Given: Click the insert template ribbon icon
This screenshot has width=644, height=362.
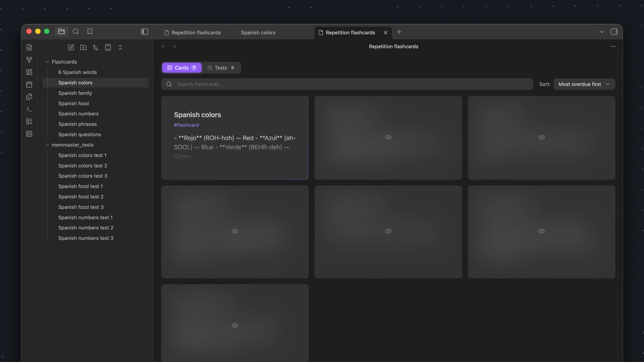Looking at the screenshot, I should click(29, 97).
